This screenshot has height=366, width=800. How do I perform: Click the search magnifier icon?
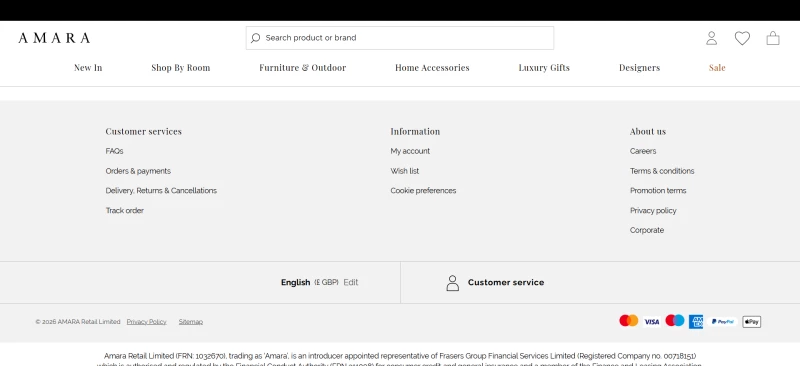[256, 38]
